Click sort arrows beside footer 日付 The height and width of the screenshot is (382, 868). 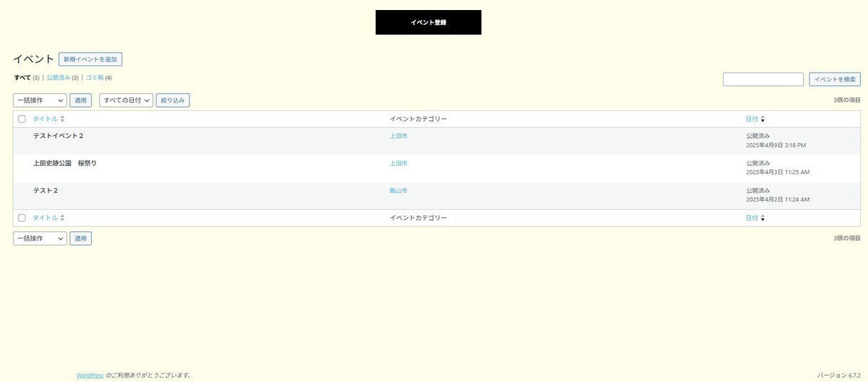(763, 218)
